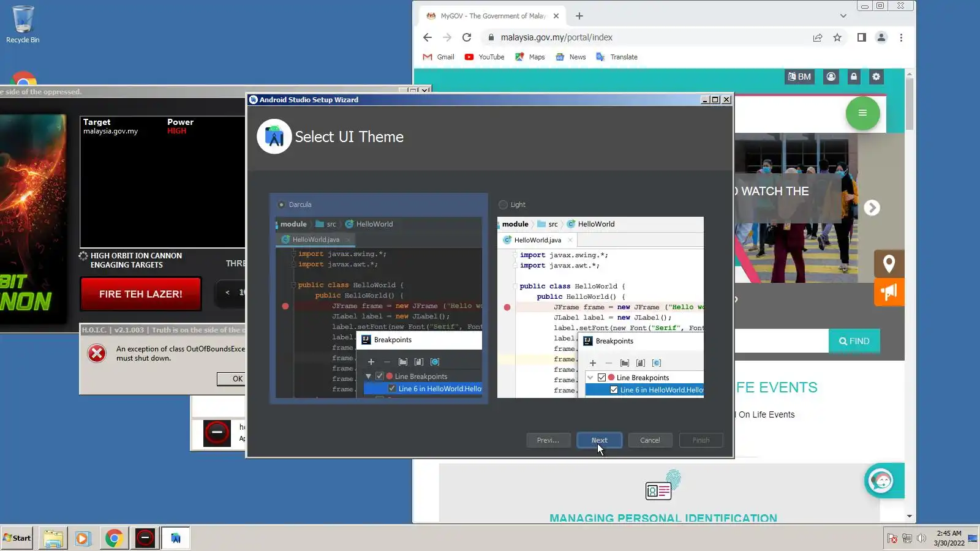This screenshot has height=551, width=980.
Task: Close the MyGOV tab
Action: (556, 16)
